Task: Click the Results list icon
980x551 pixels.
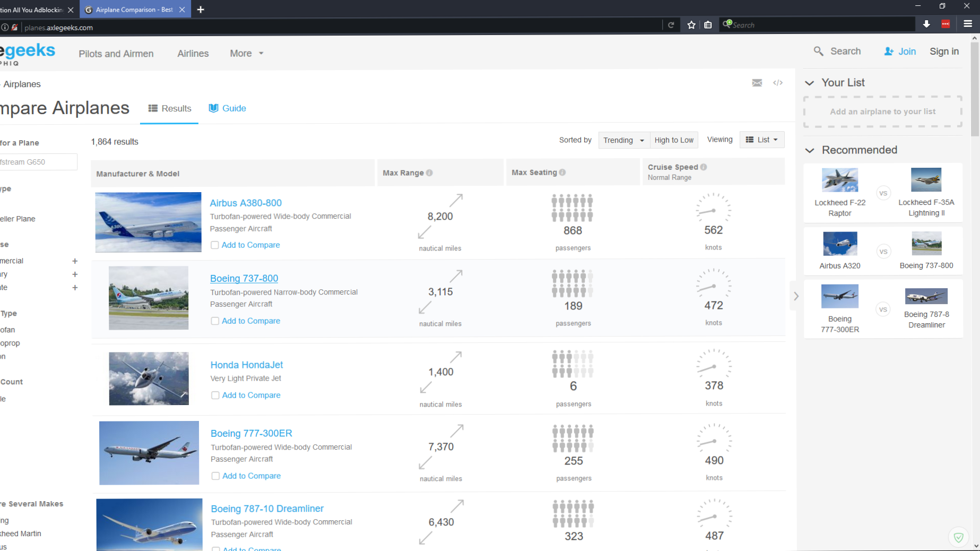Action: pos(153,108)
